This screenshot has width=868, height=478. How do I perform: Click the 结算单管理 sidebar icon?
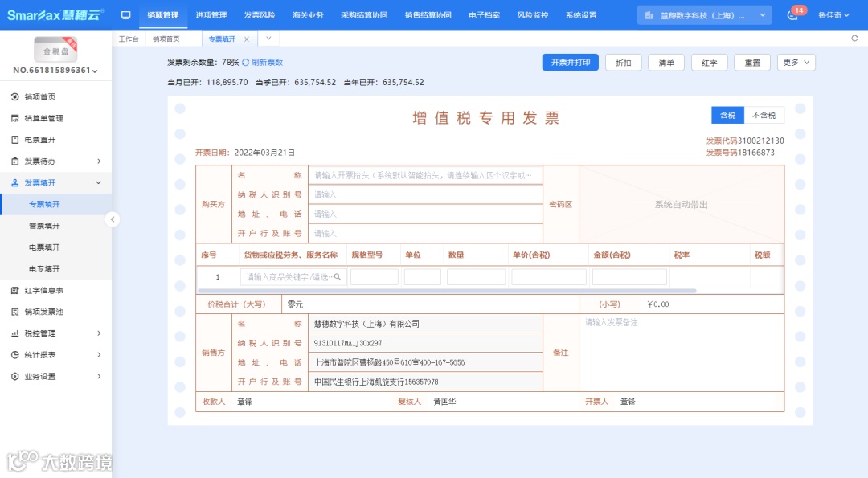(x=15, y=118)
